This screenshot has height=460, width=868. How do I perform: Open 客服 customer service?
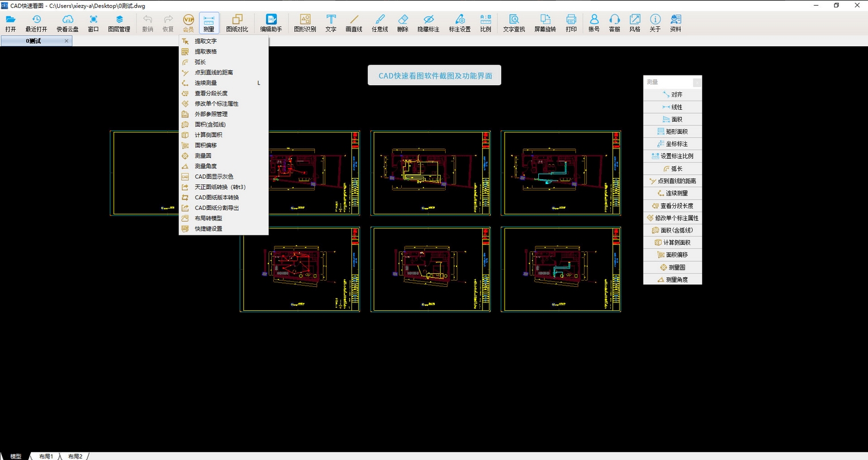(x=614, y=23)
